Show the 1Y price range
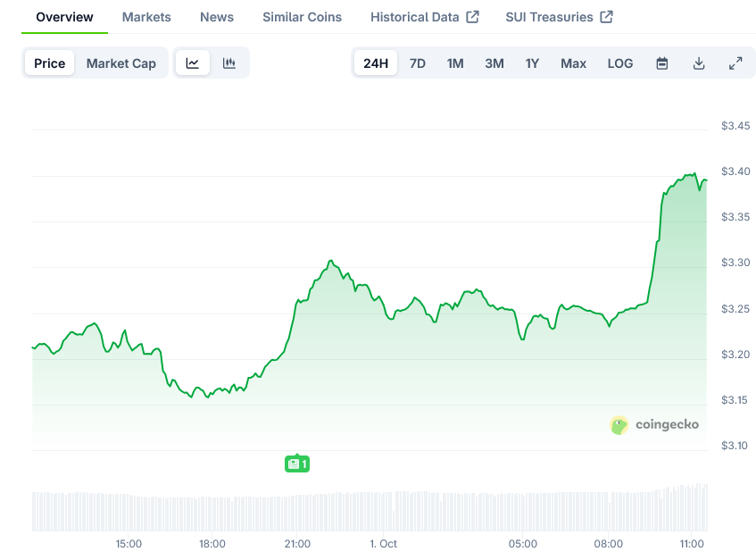Screen dimensions: 756x560 532,63
